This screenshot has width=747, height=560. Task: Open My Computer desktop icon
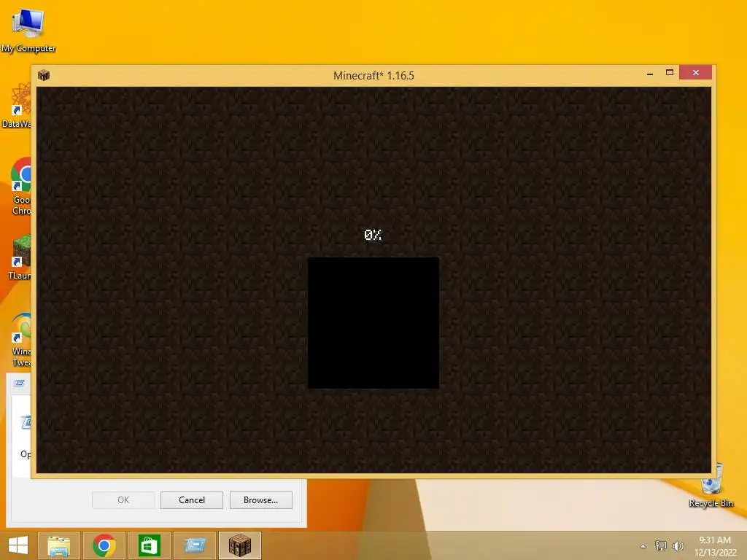point(28,30)
